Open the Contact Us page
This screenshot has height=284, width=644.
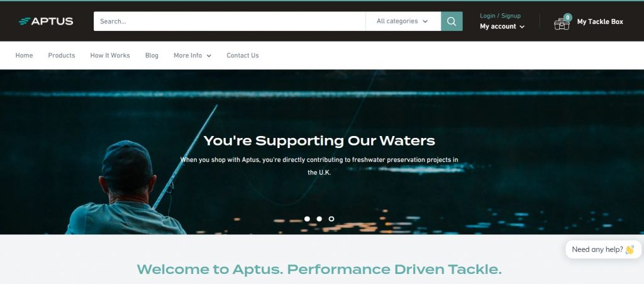[243, 55]
